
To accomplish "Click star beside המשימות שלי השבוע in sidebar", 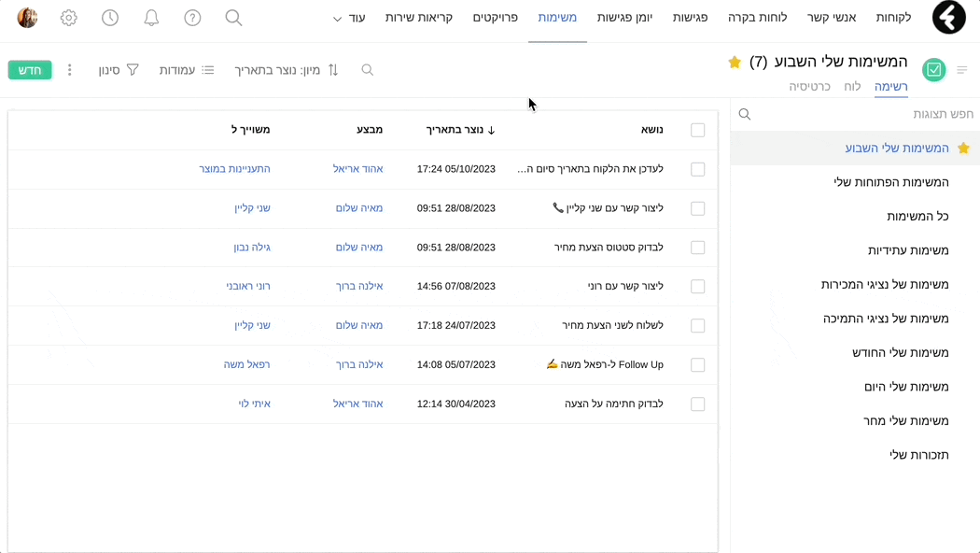I will [x=963, y=149].
